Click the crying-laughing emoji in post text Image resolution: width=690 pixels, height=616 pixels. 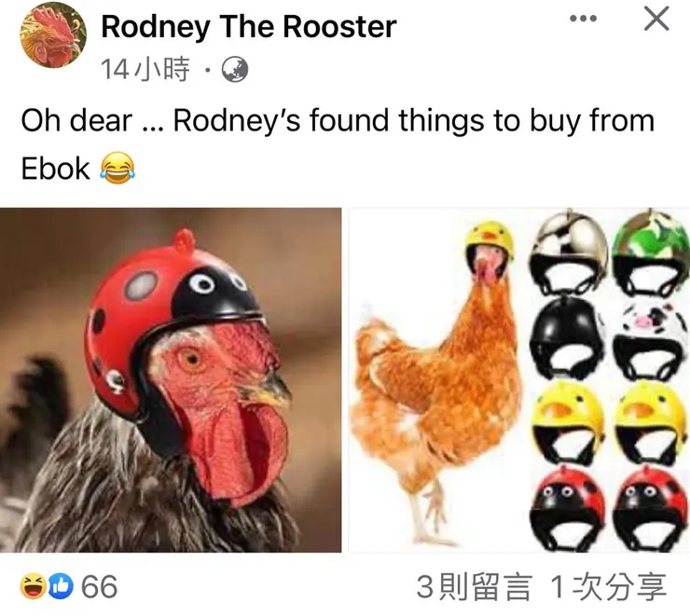[117, 169]
